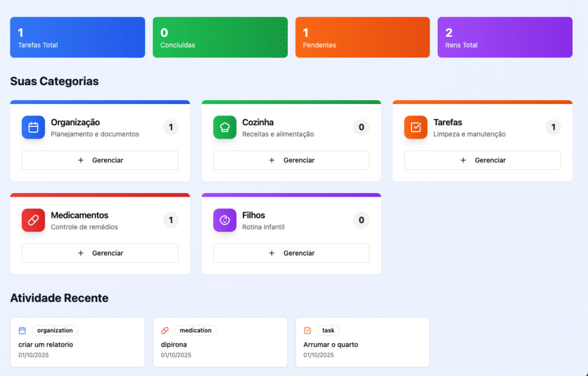Screen dimensions: 588x376
Task: Click the red Medicamentos pill icon
Action: [33, 220]
